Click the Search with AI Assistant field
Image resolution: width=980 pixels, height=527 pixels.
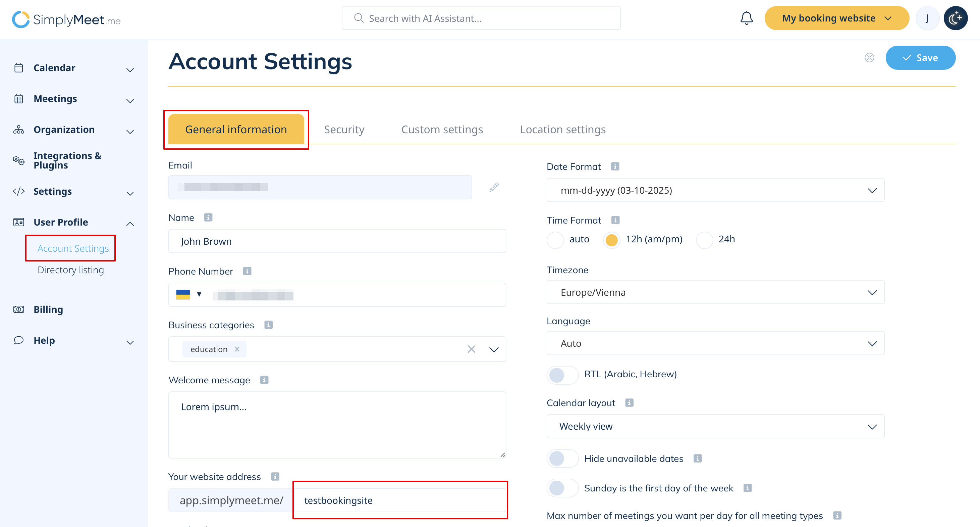[x=481, y=18]
